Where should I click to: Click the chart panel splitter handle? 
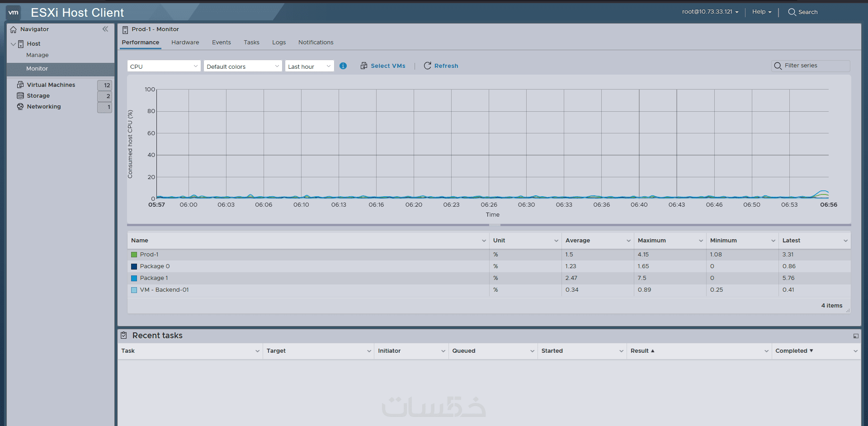click(495, 225)
